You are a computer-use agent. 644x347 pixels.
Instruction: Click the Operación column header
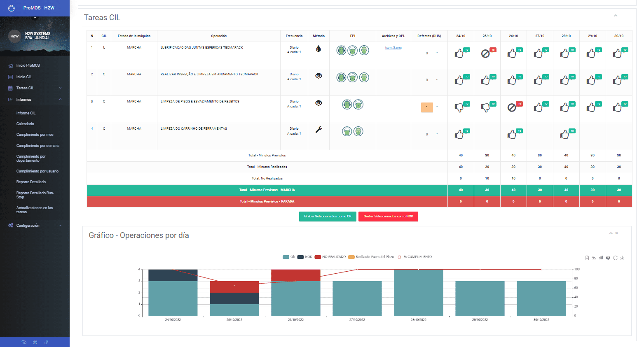219,36
